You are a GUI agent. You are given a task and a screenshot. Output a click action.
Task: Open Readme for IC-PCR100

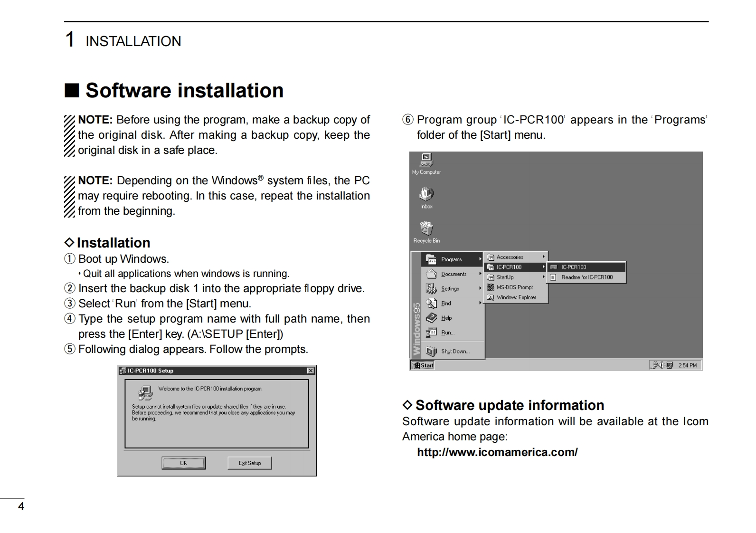(x=586, y=277)
